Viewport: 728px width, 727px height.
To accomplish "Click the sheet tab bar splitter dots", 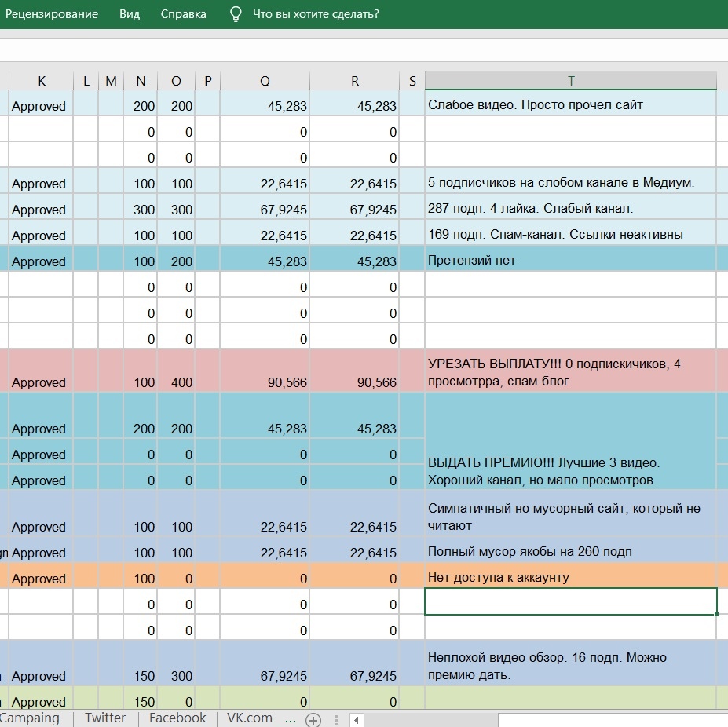I will pos(336,720).
